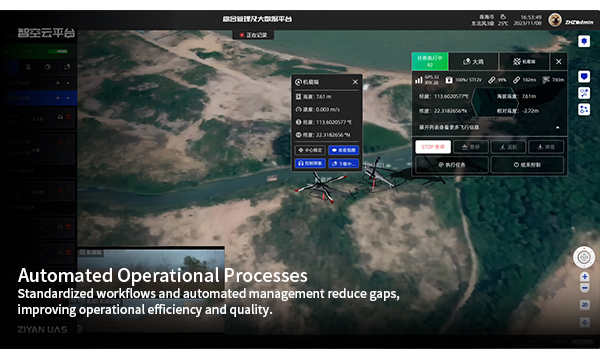
Task: Click the link latency icon beside 102ms
Action: (517, 80)
